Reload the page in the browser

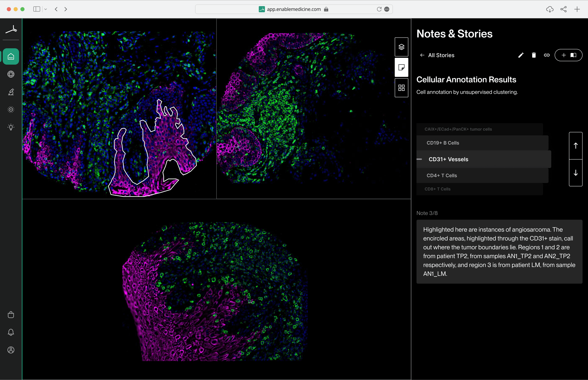tap(379, 9)
